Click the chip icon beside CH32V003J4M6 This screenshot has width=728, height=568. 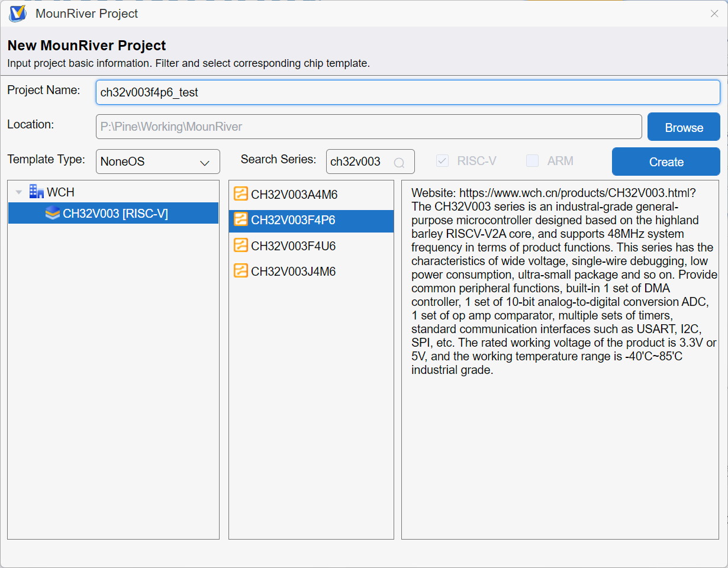coord(241,271)
